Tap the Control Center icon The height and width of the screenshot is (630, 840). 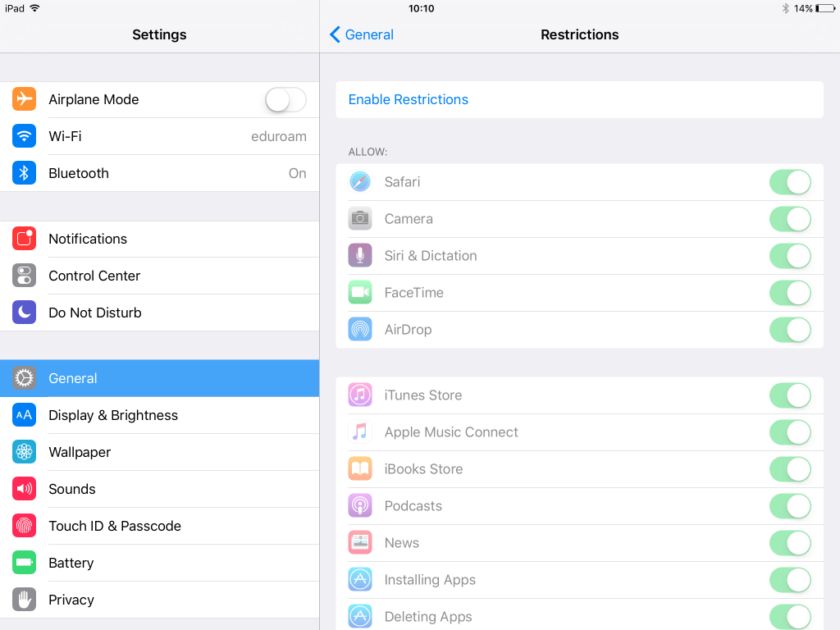click(24, 276)
